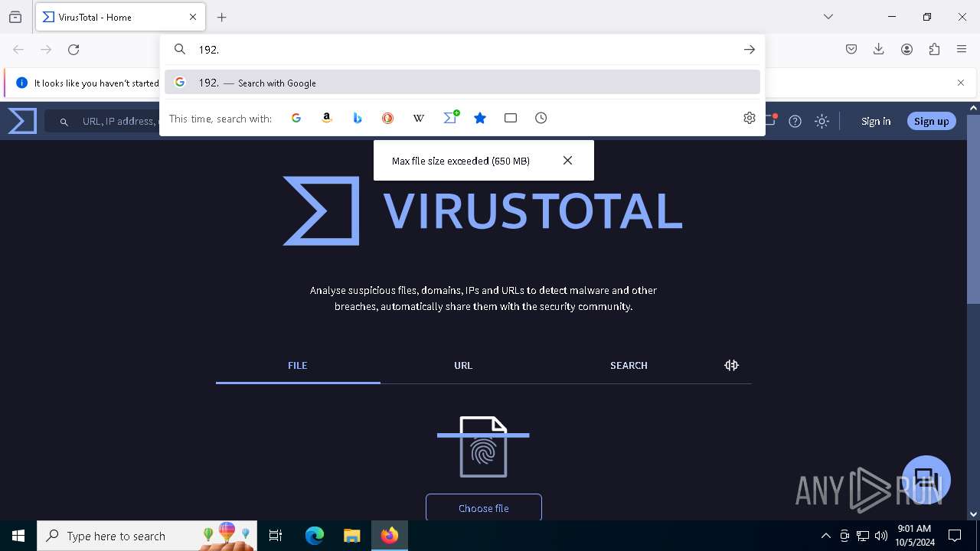The width and height of the screenshot is (980, 551).
Task: Open Firefox View button
Action: [15, 17]
